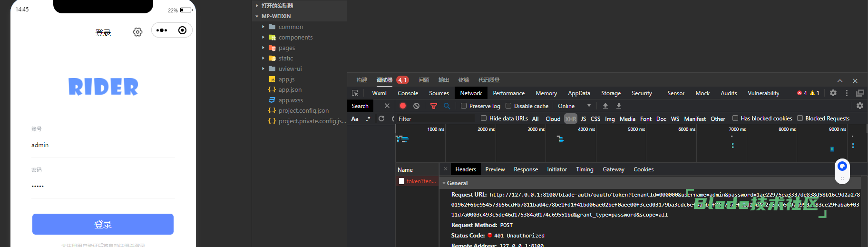Enable the Preserve log checkbox
Viewport: 868px width, 247px height.
(464, 106)
